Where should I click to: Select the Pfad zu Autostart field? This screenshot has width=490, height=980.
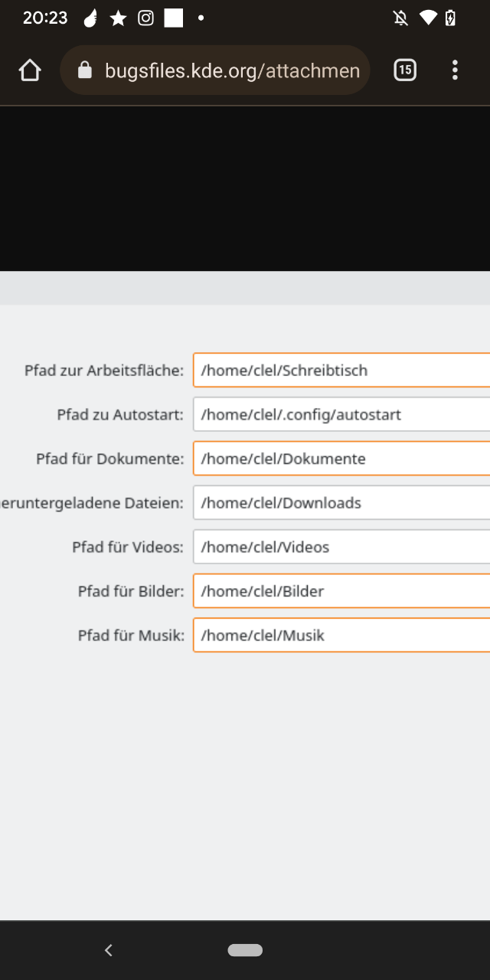[x=341, y=415]
